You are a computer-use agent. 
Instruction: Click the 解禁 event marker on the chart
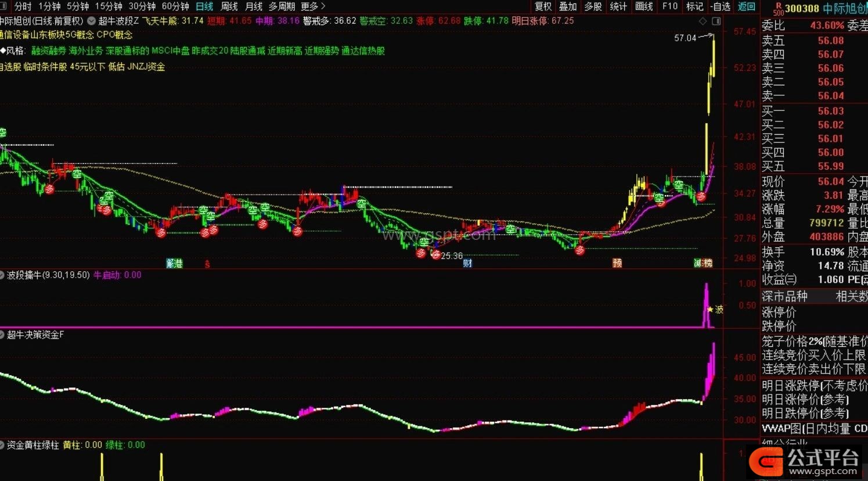pos(174,263)
